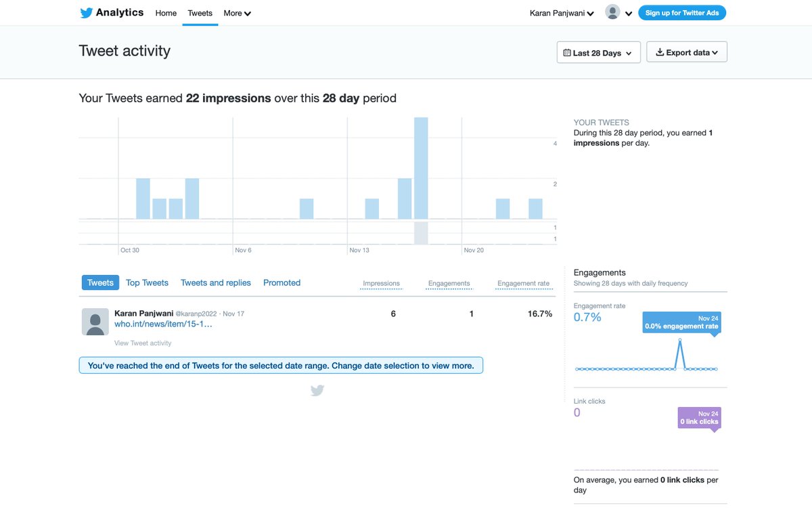Click the end of Tweets notice banner
The width and height of the screenshot is (812, 508).
tap(281, 365)
